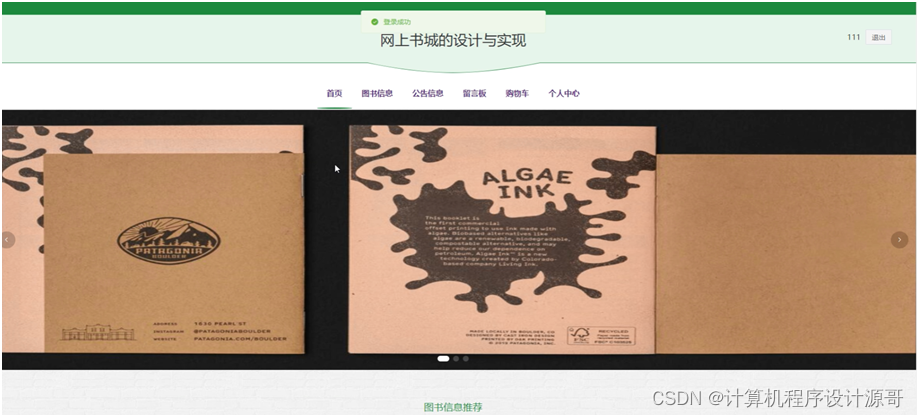Open the 购物车 navigation tab
This screenshot has height=417, width=919.
click(517, 93)
